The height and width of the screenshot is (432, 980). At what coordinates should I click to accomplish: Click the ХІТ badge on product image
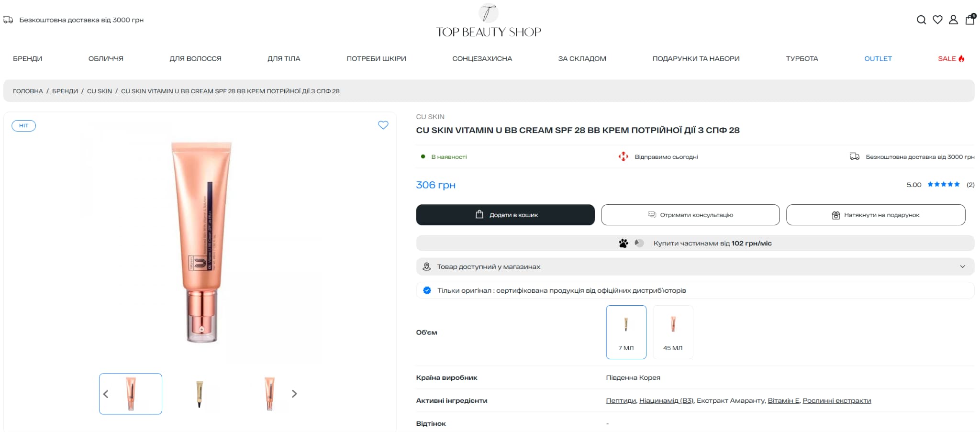pyautogui.click(x=24, y=126)
